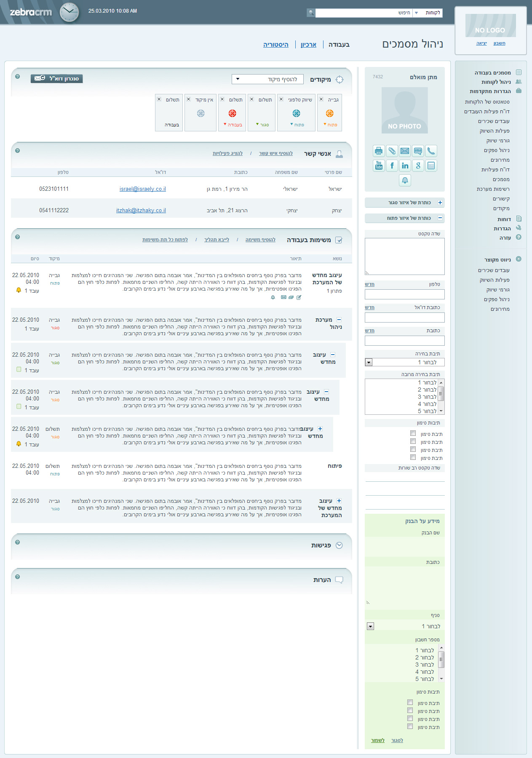The width and height of the screenshot is (532, 758).
Task: Click the טלפון text input field
Action: pyautogui.click(x=404, y=294)
